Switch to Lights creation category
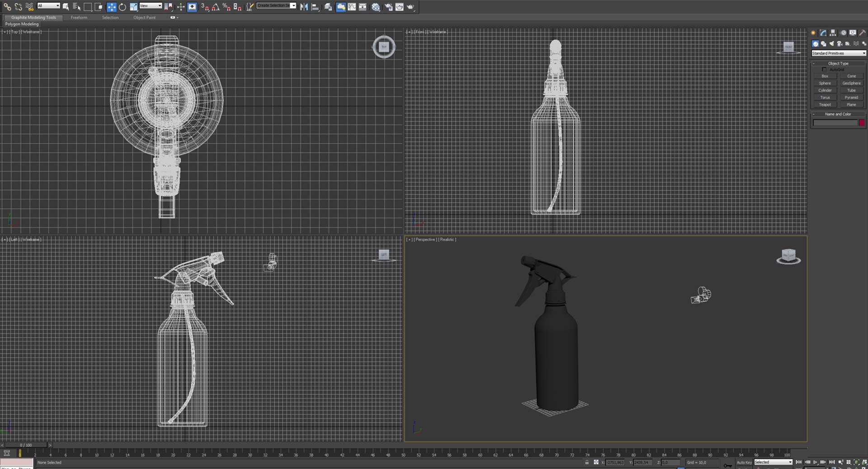The width and height of the screenshot is (868, 469). (x=831, y=44)
